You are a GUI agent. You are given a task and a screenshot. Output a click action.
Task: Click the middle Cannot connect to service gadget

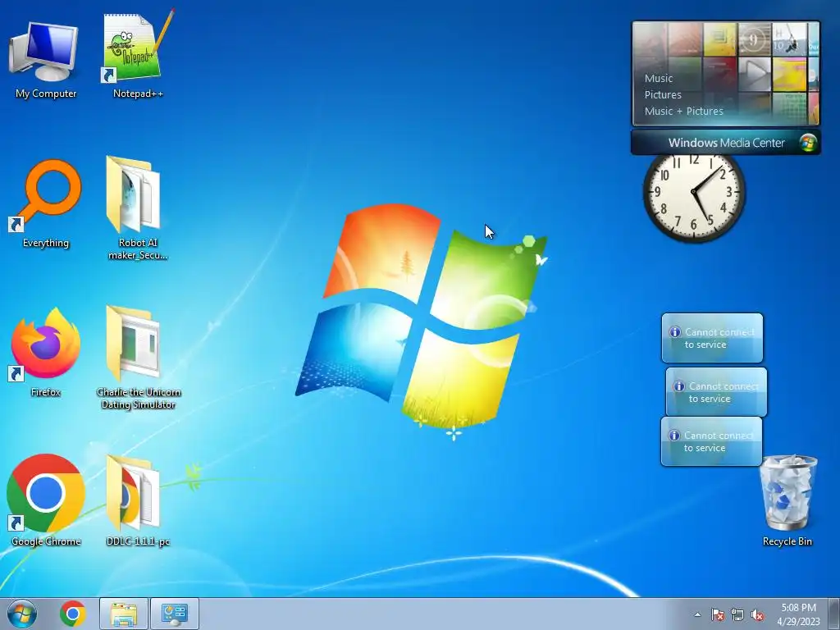pyautogui.click(x=716, y=392)
